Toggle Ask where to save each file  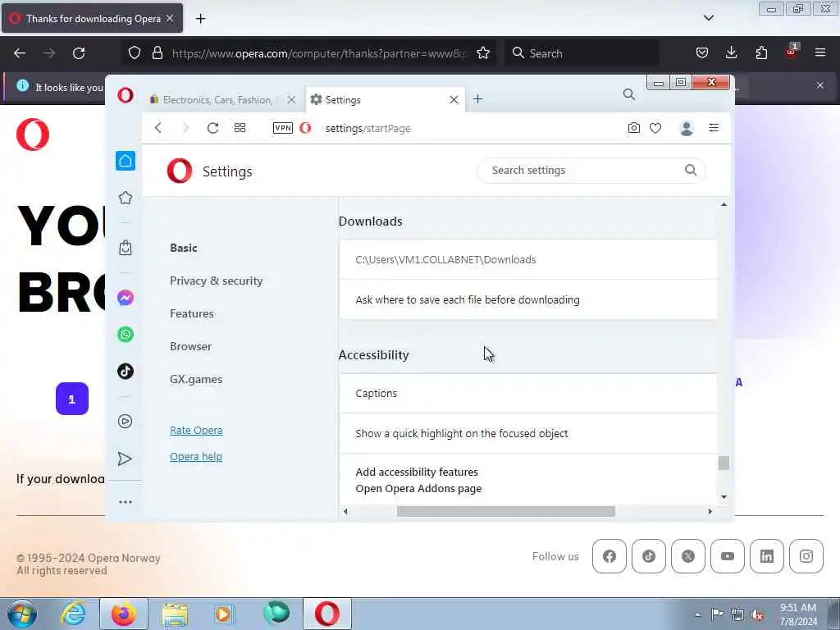[x=528, y=300]
